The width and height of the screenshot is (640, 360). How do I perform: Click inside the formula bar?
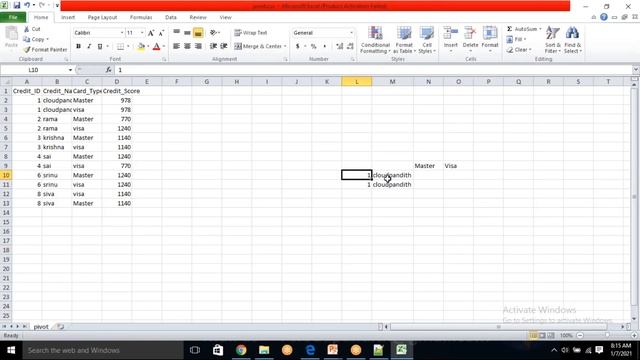pos(373,70)
